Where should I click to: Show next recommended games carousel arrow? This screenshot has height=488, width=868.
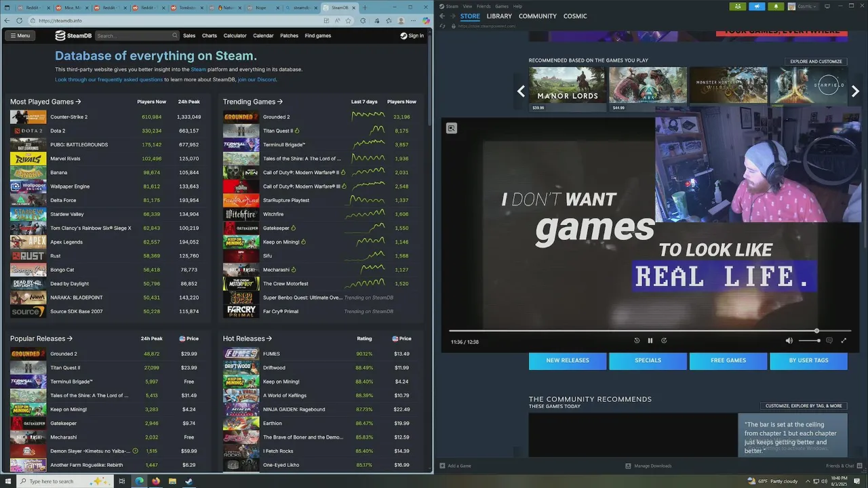(x=855, y=91)
